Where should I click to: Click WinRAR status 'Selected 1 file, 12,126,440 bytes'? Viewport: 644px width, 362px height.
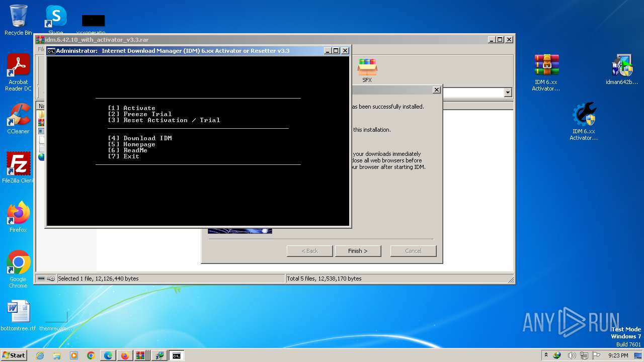click(x=98, y=279)
